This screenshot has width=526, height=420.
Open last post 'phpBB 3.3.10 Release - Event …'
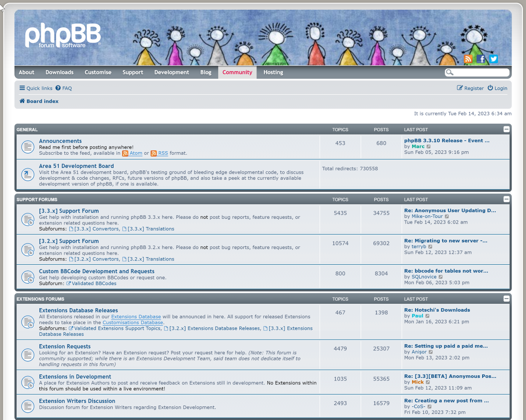pyautogui.click(x=447, y=141)
